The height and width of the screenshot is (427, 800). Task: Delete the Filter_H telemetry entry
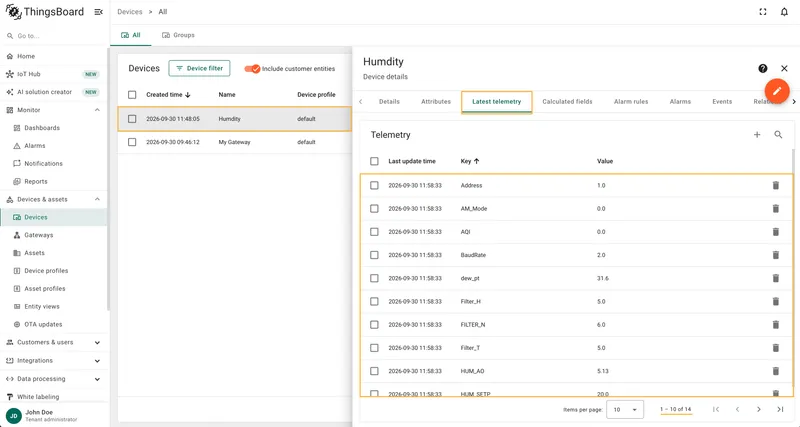coord(776,302)
